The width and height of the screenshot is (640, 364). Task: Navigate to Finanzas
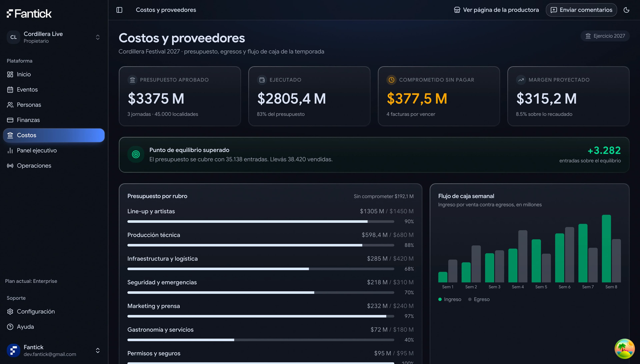point(54,120)
